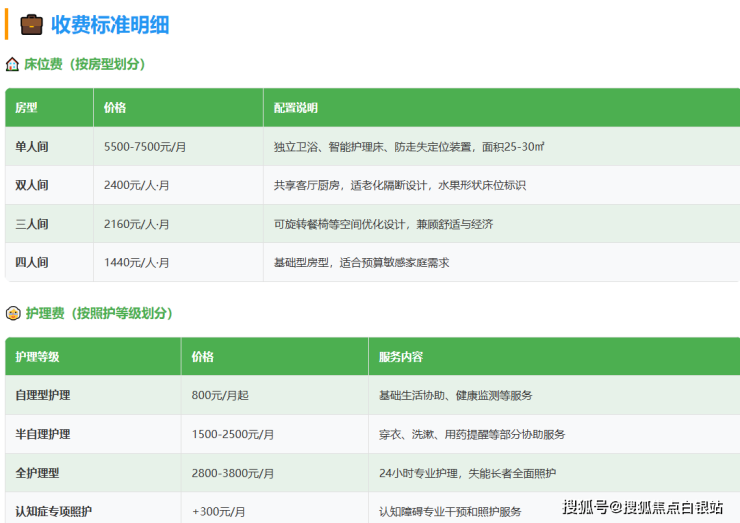
Task: Select the 四人间 row label
Action: [32, 262]
